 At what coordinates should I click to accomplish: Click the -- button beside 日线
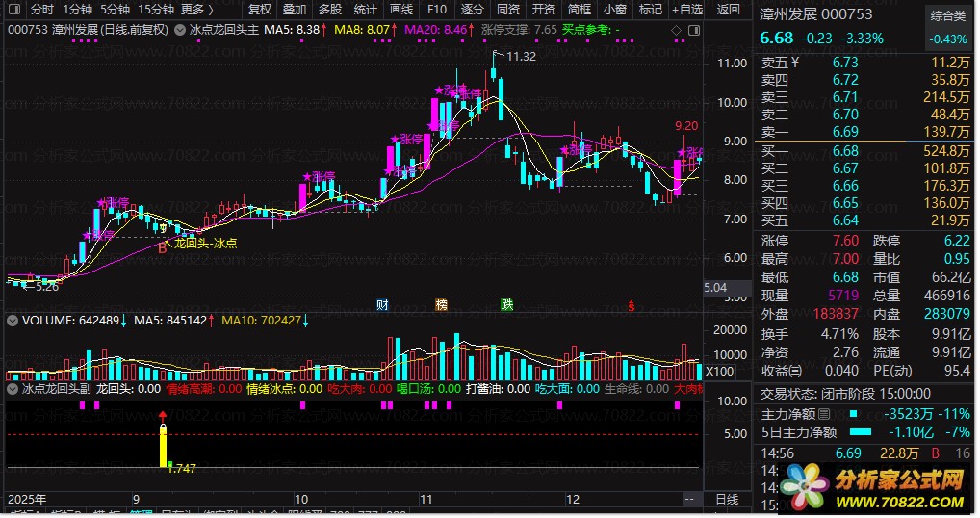(x=689, y=499)
